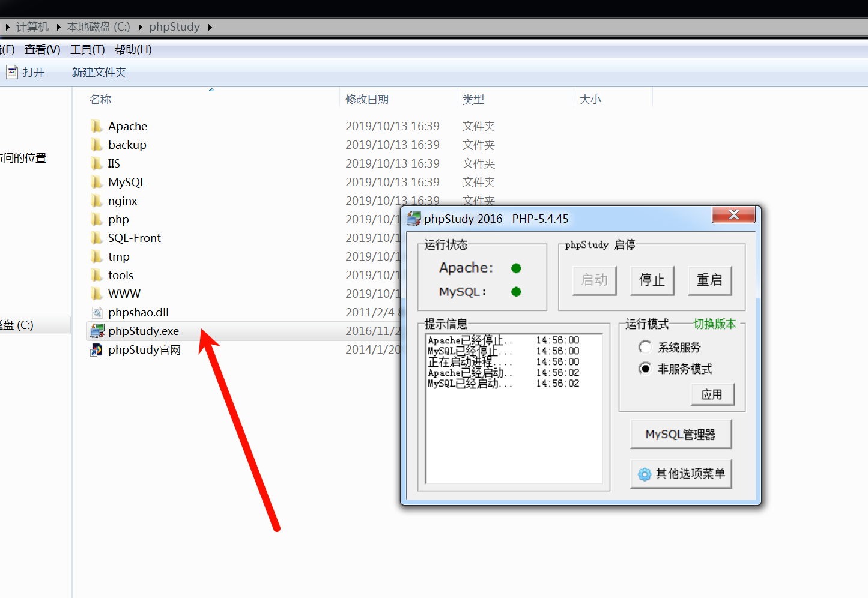
Task: Select the 非服务模式 radio button
Action: 645,369
